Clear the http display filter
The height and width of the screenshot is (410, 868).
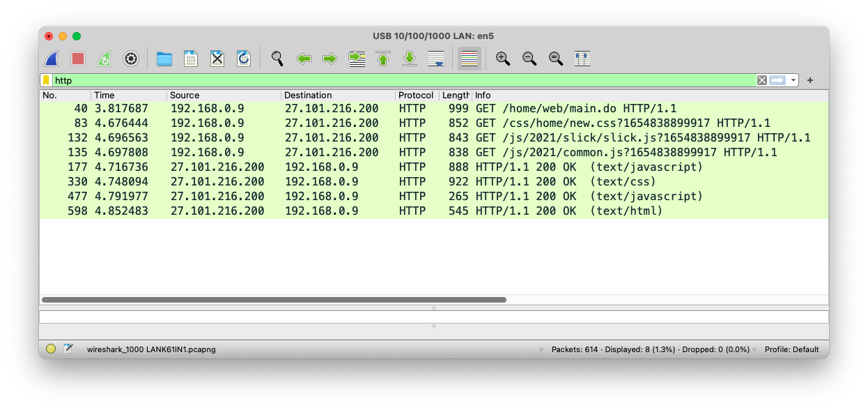tap(762, 80)
